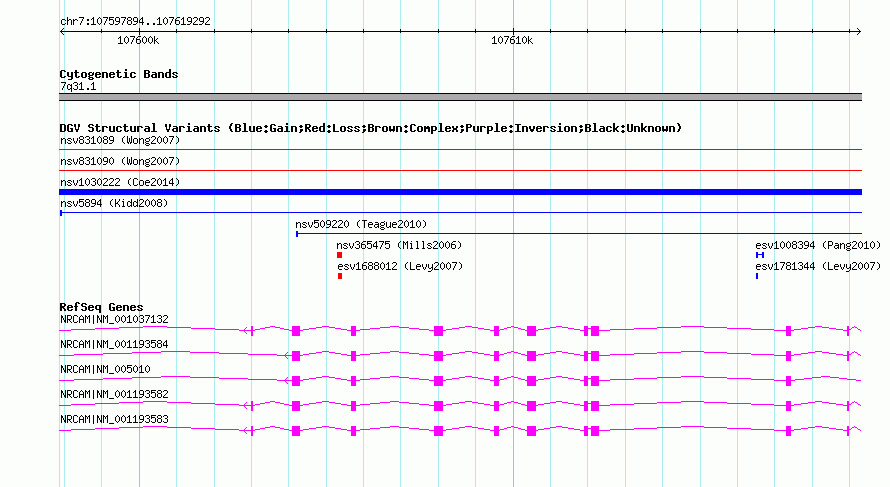The width and height of the screenshot is (890, 487).
Task: Open the NRCAM|NM_005010 transcript label
Action: point(105,370)
